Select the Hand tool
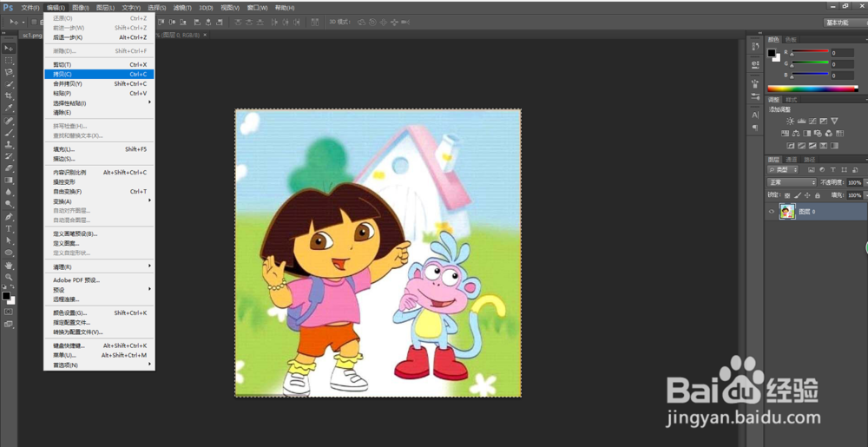The image size is (868, 447). pos(9,265)
